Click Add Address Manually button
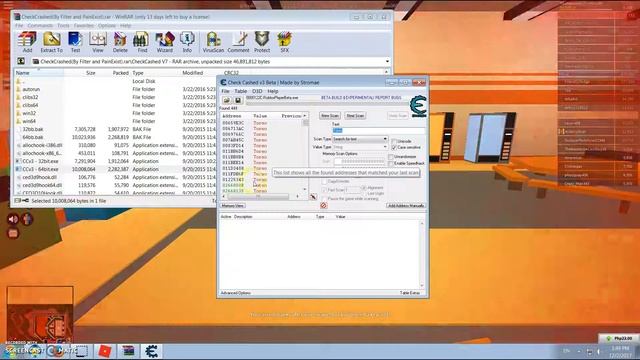The height and width of the screenshot is (360, 640). point(406,206)
